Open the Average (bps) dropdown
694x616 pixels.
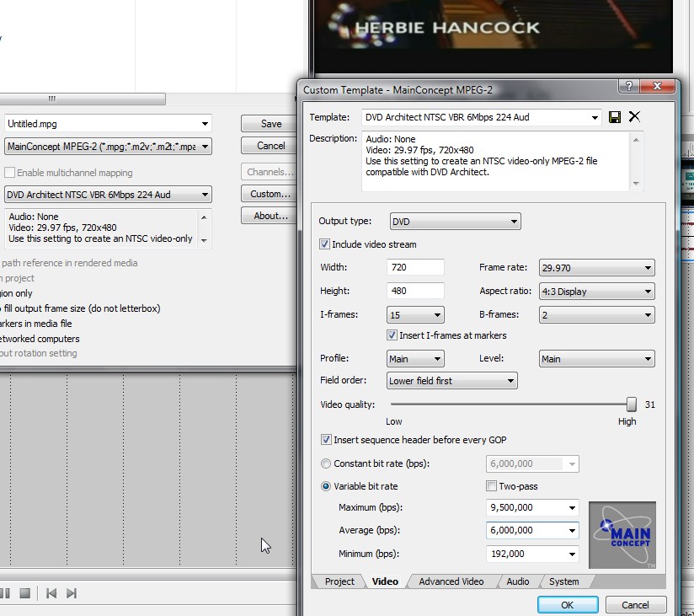(572, 530)
